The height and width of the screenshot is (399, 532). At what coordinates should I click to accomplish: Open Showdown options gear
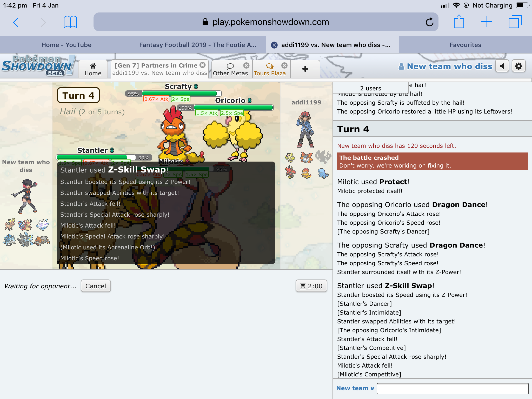[519, 66]
